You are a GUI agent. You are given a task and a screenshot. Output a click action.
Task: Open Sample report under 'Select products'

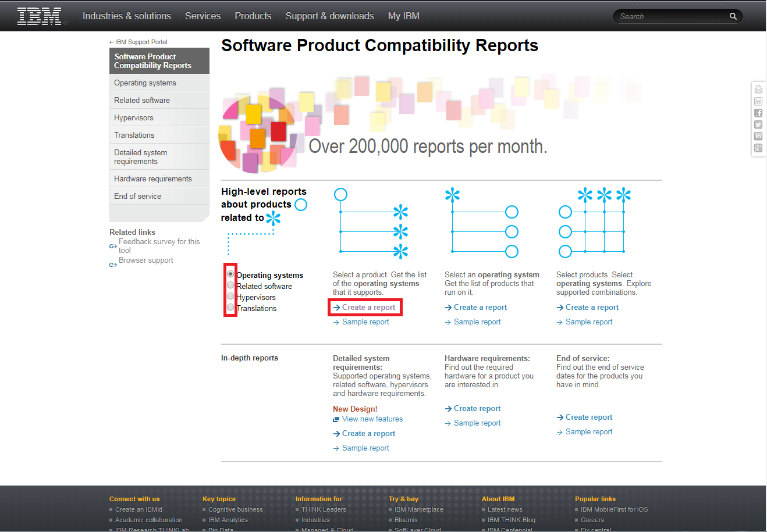click(589, 322)
